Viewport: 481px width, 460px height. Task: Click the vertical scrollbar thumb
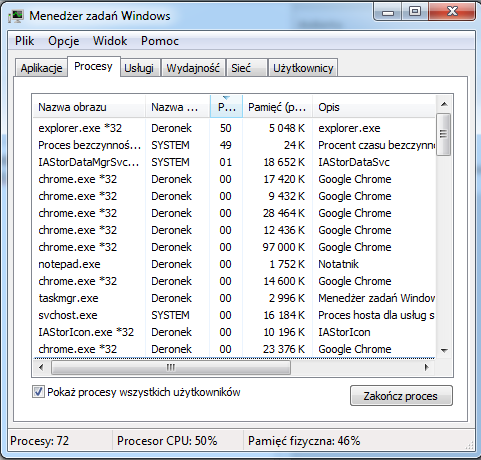[x=444, y=134]
